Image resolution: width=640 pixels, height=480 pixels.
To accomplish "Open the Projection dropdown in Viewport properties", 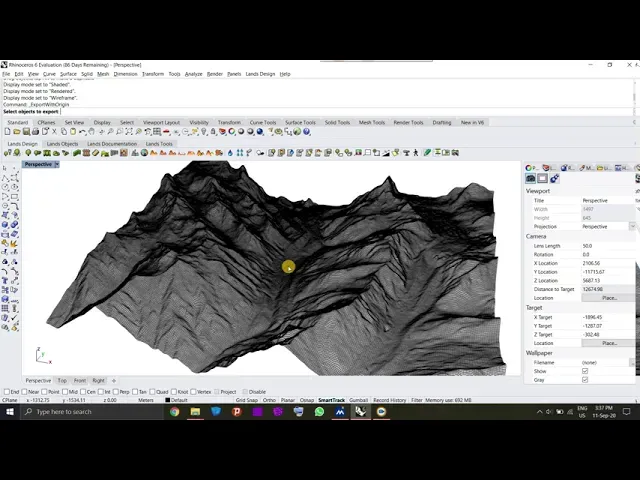I will coord(632,226).
